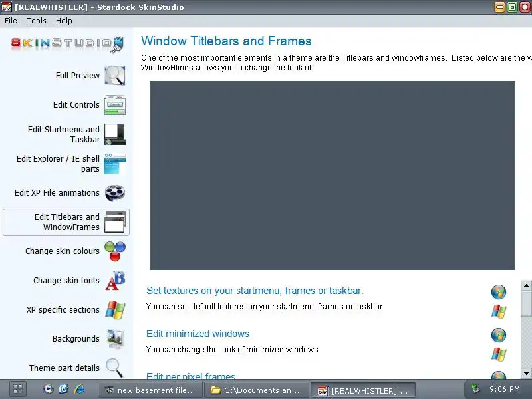Image resolution: width=532 pixels, height=399 pixels.
Task: Click the system tray network icon
Action: coord(475,388)
